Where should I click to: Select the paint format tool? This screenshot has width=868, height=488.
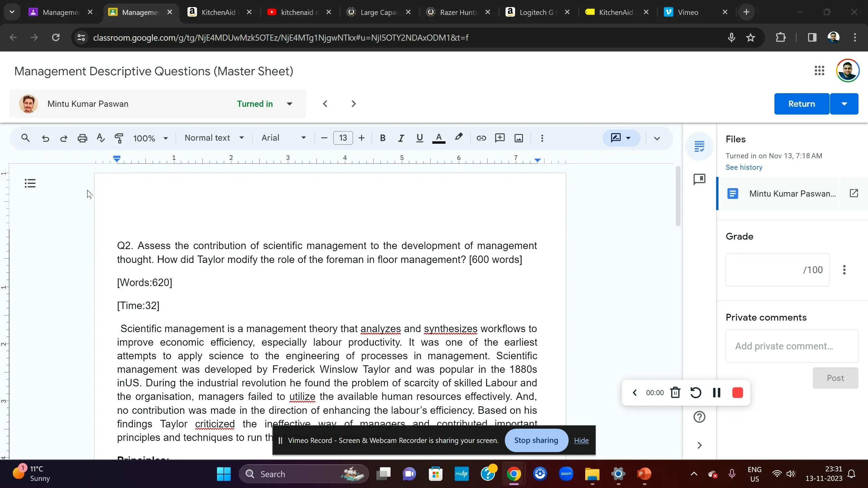pos(119,138)
